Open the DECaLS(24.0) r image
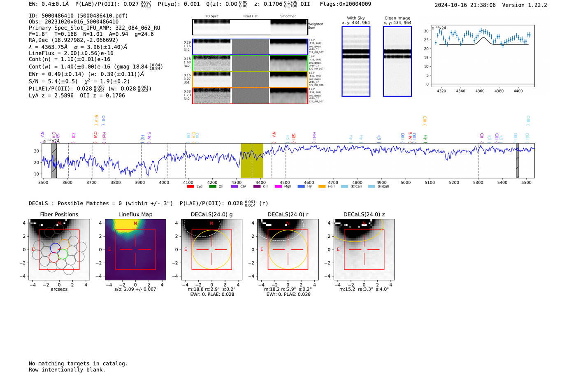Viewport: 576px width, 392px height. [x=288, y=249]
